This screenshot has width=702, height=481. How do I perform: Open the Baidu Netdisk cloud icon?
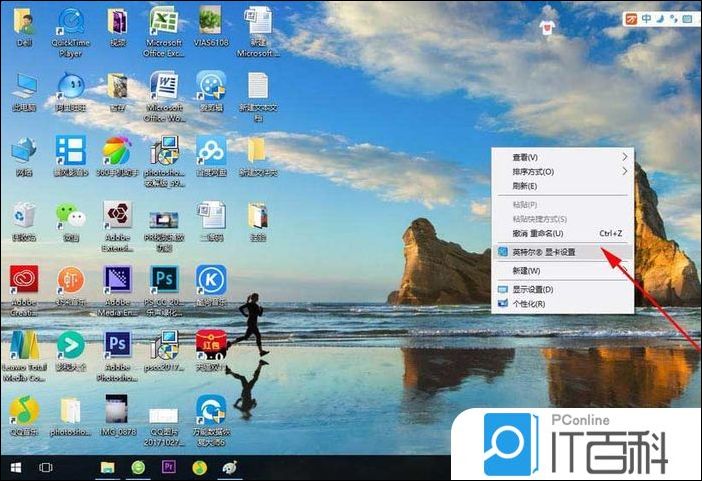pyautogui.click(x=210, y=150)
